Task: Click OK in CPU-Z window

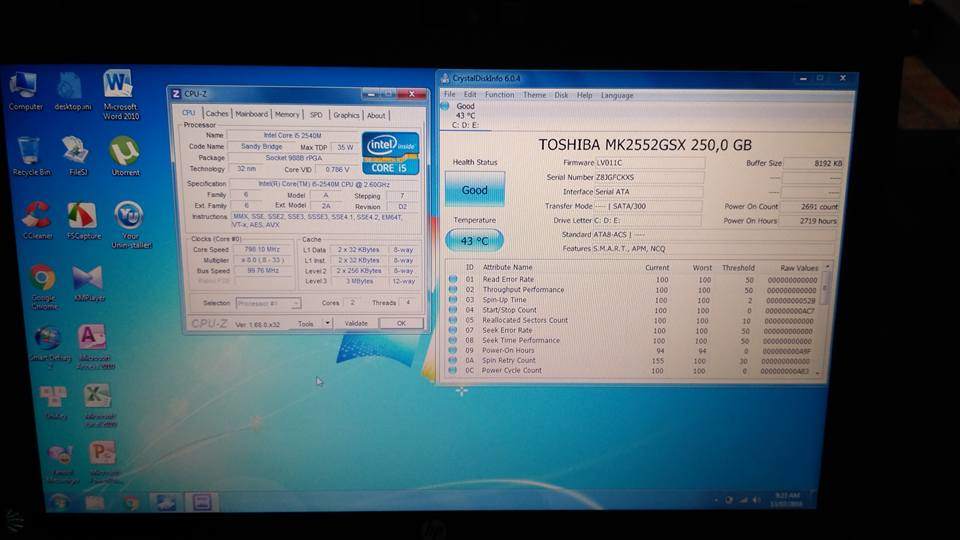Action: coord(401,323)
